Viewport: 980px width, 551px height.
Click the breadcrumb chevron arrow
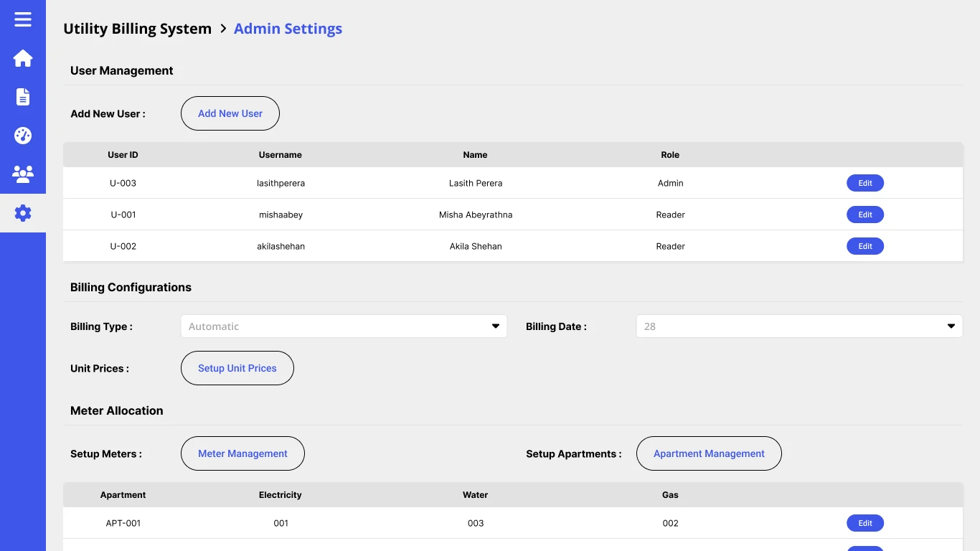(223, 29)
